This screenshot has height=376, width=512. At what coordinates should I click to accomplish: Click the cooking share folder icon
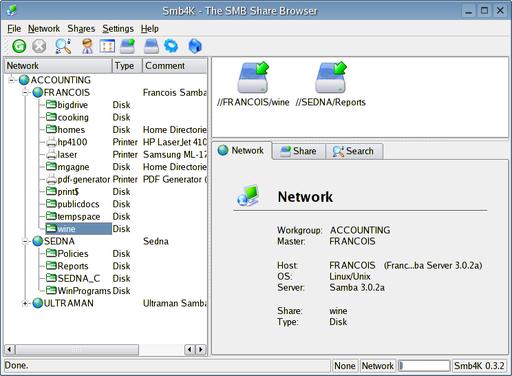point(51,117)
